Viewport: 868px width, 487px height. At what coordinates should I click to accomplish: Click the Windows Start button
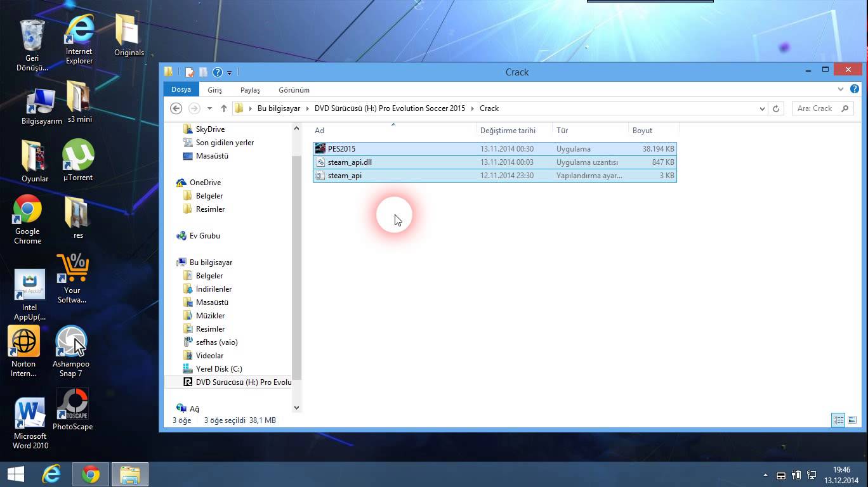click(16, 474)
